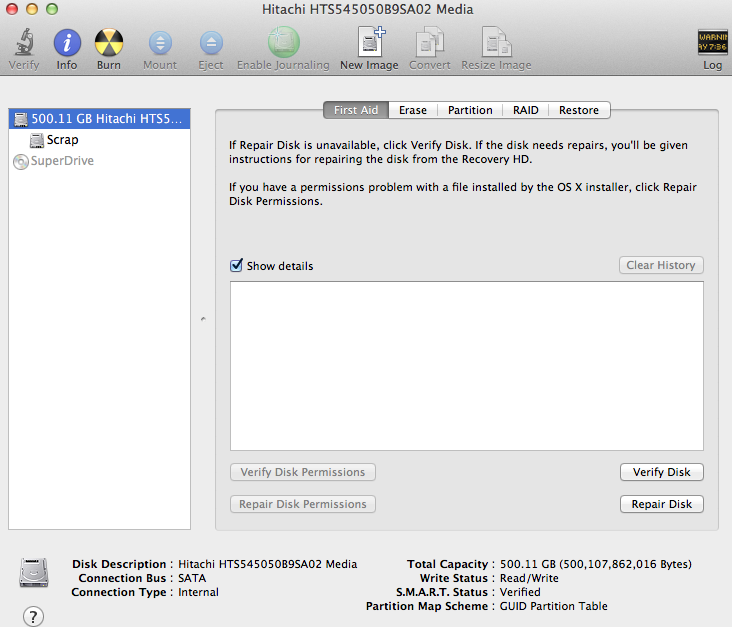732x627 pixels.
Task: Click the green zoom window button
Action: tap(52, 9)
